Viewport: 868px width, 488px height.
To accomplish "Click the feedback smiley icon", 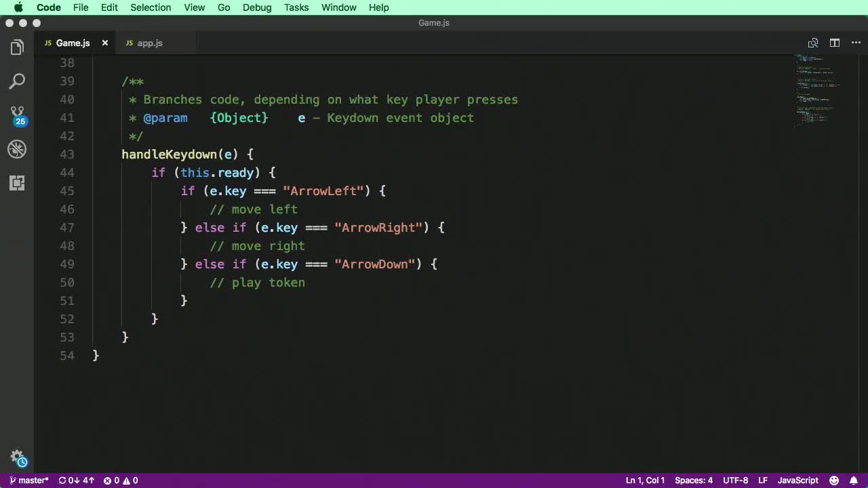I will click(834, 481).
